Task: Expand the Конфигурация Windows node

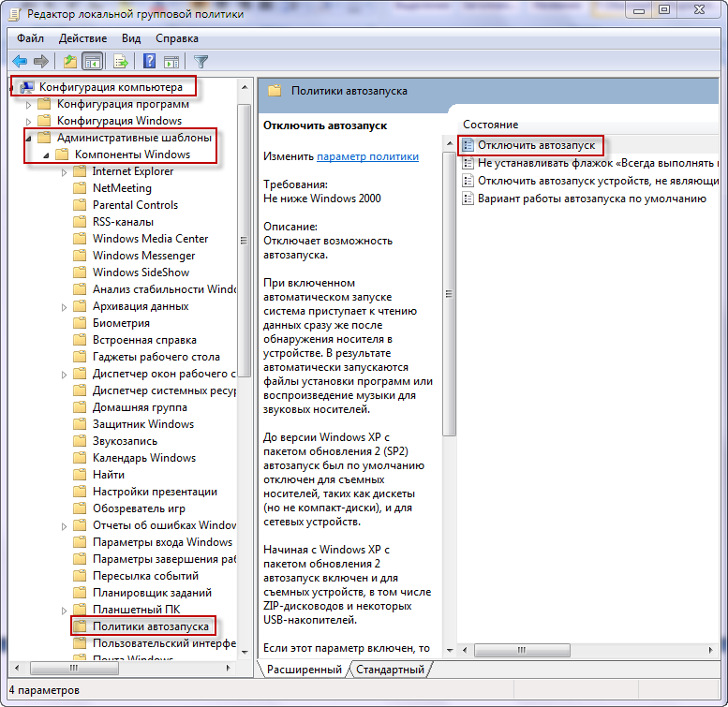Action: tap(28, 122)
